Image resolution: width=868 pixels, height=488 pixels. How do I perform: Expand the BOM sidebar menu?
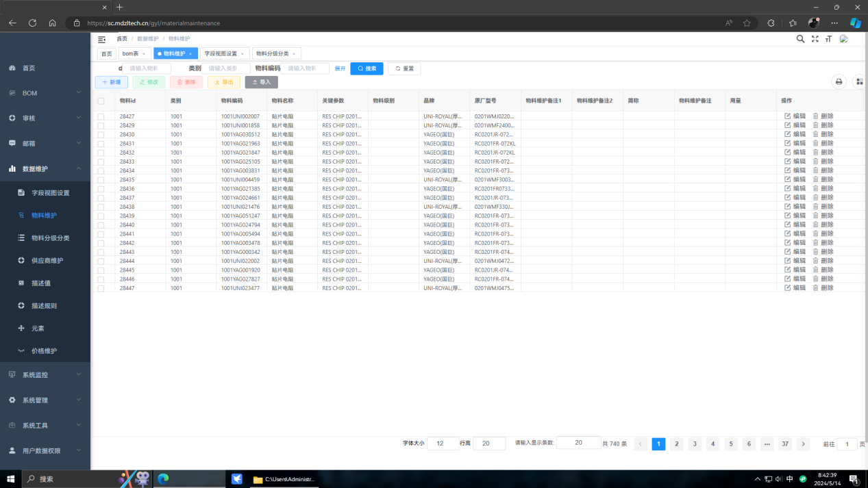point(45,93)
